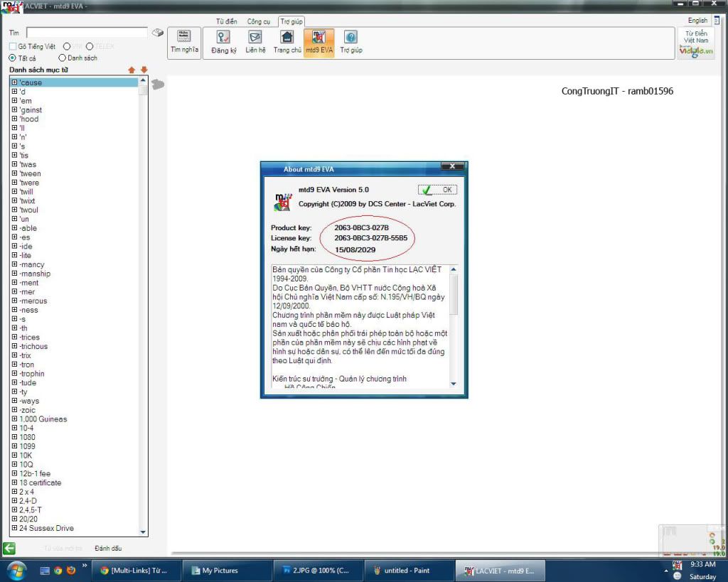Viewport: 728px width, 582px height.
Task: Expand the 'cause entry
Action: (x=14, y=82)
